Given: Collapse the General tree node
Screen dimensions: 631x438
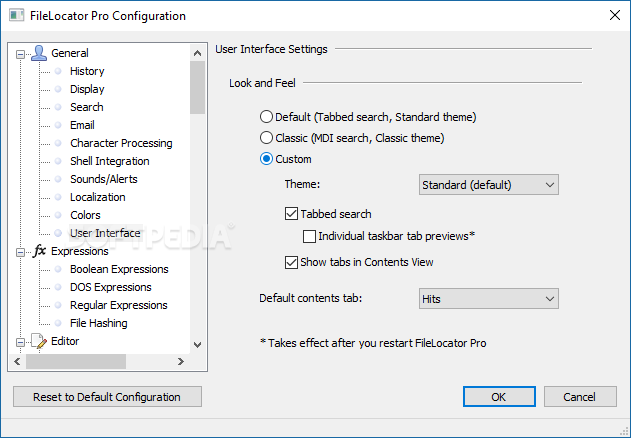Looking at the screenshot, I should coord(20,54).
